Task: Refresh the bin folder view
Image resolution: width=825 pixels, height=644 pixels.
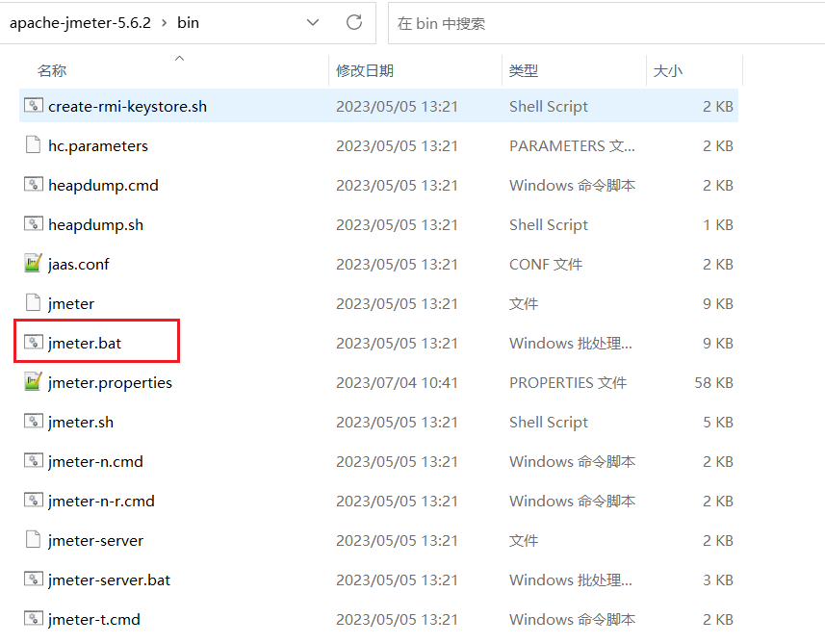Action: [354, 23]
